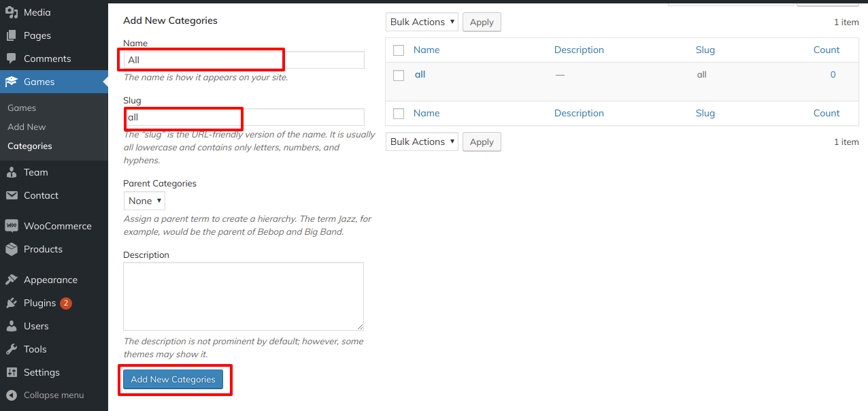Open Comments via its speech bubble icon
Viewport: 868px width, 411px height.
12,59
